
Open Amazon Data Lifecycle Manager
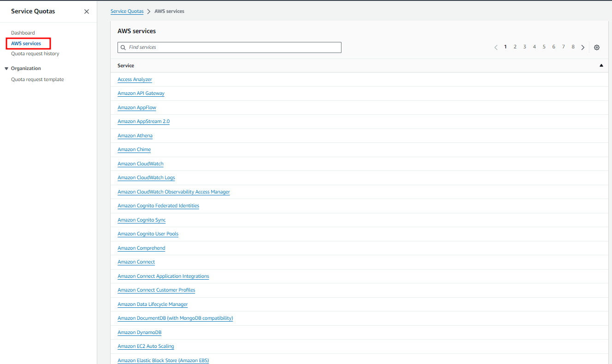153,304
